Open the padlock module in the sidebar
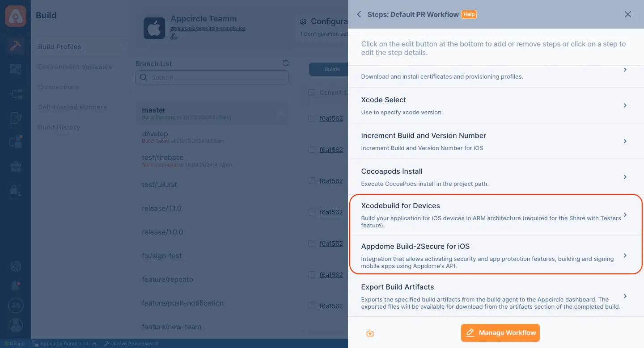 tap(16, 190)
